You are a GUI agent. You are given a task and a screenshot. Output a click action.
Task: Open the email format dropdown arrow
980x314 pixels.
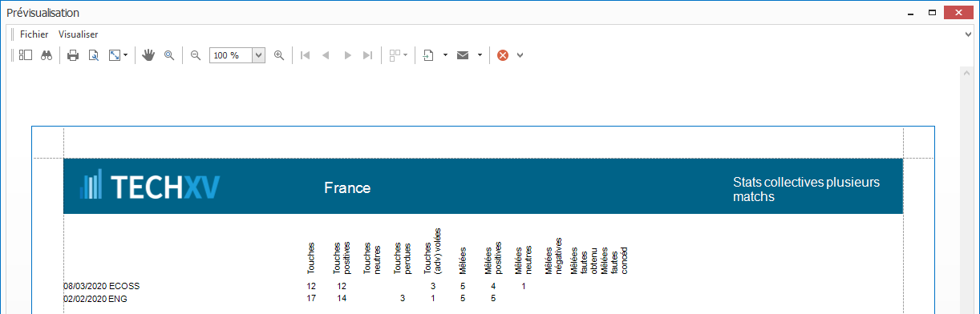(x=480, y=55)
